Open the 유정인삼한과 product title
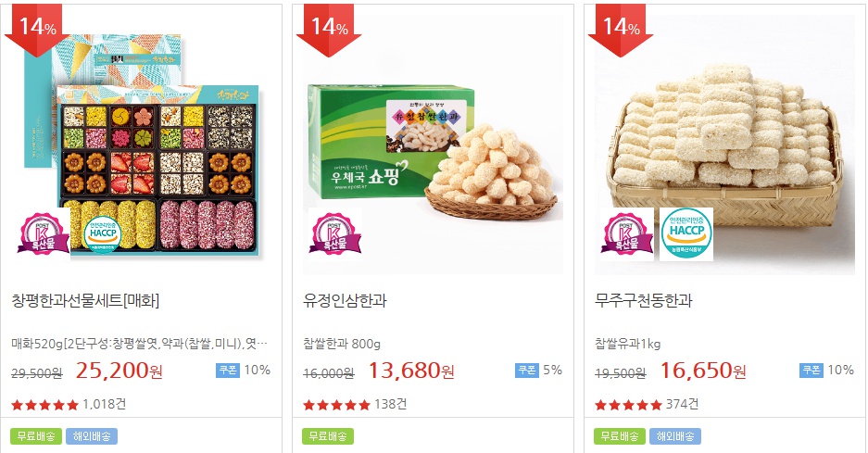 345,301
